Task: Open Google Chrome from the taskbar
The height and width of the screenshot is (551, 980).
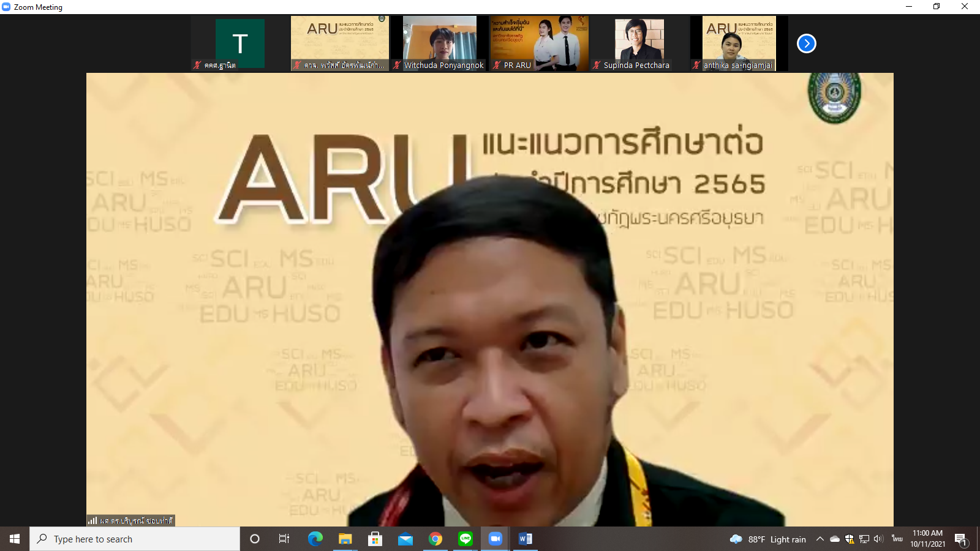Action: tap(435, 539)
